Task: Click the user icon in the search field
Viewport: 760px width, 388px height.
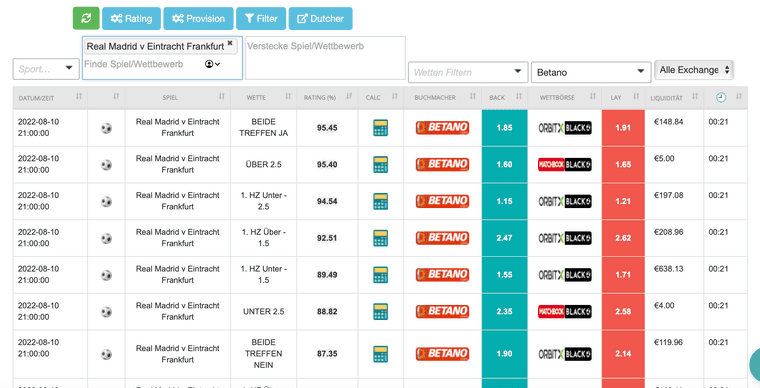Action: tap(212, 64)
